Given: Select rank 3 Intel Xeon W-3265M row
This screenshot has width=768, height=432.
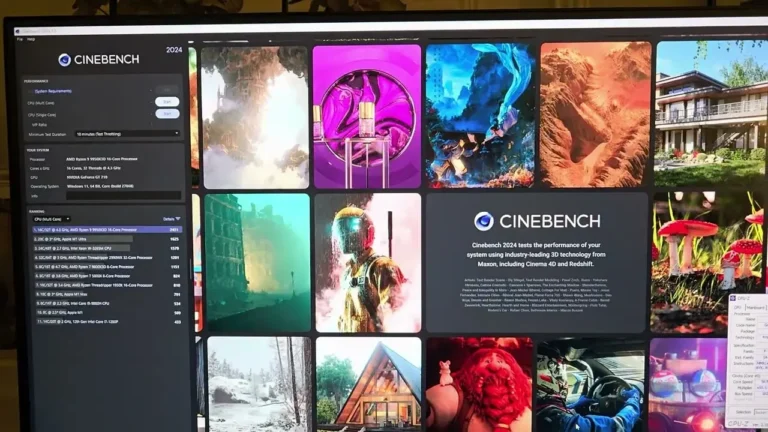Looking at the screenshot, I should 107,248.
